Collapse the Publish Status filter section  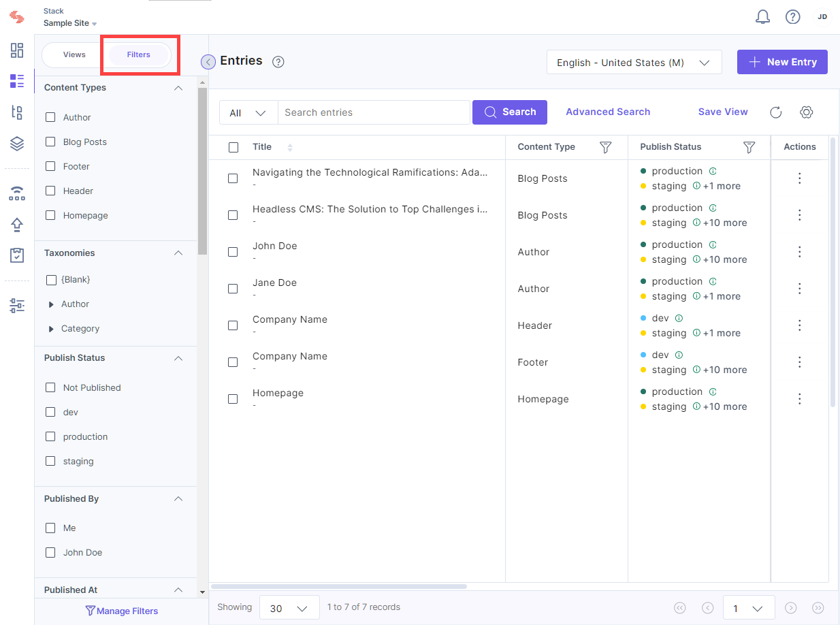pyautogui.click(x=178, y=357)
